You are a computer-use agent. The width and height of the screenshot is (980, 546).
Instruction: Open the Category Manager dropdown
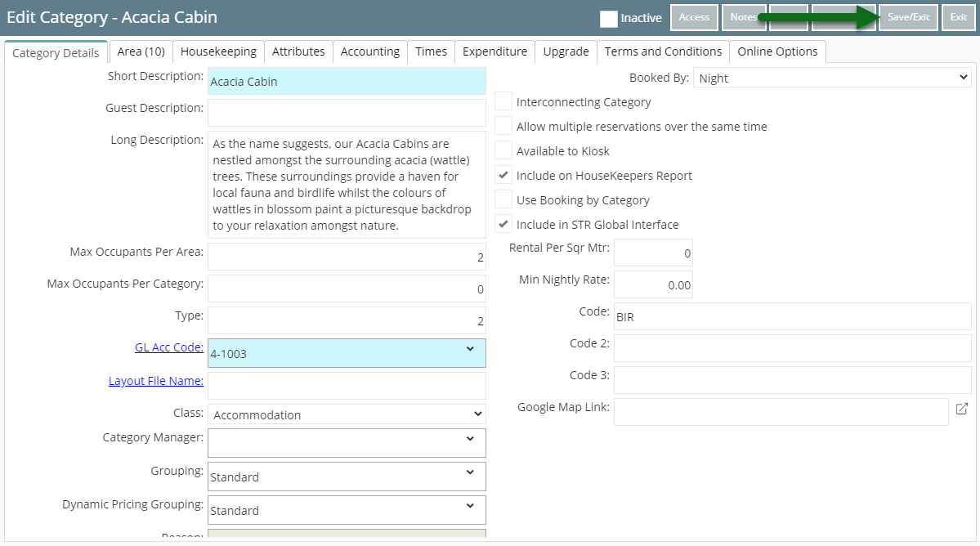(x=347, y=443)
